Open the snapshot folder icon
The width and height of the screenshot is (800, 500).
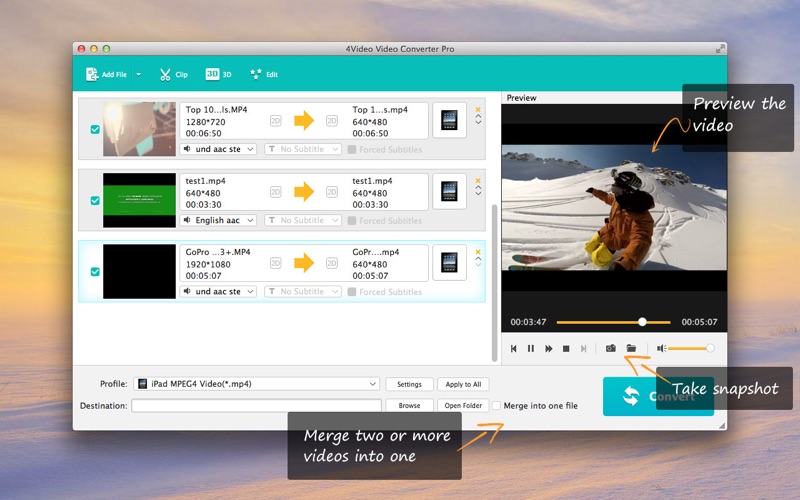click(x=631, y=348)
